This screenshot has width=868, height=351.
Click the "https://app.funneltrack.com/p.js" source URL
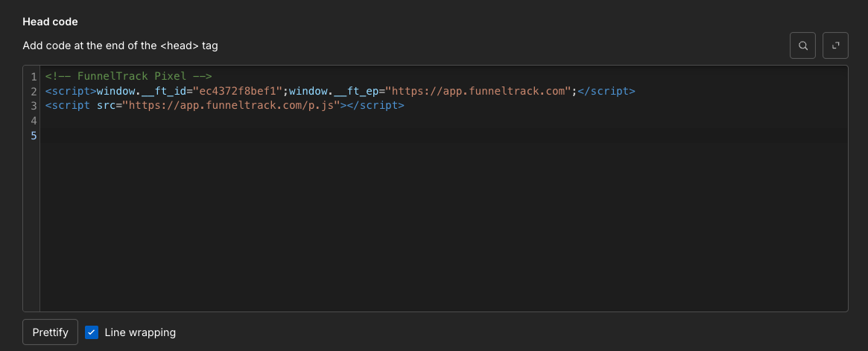pyautogui.click(x=232, y=105)
